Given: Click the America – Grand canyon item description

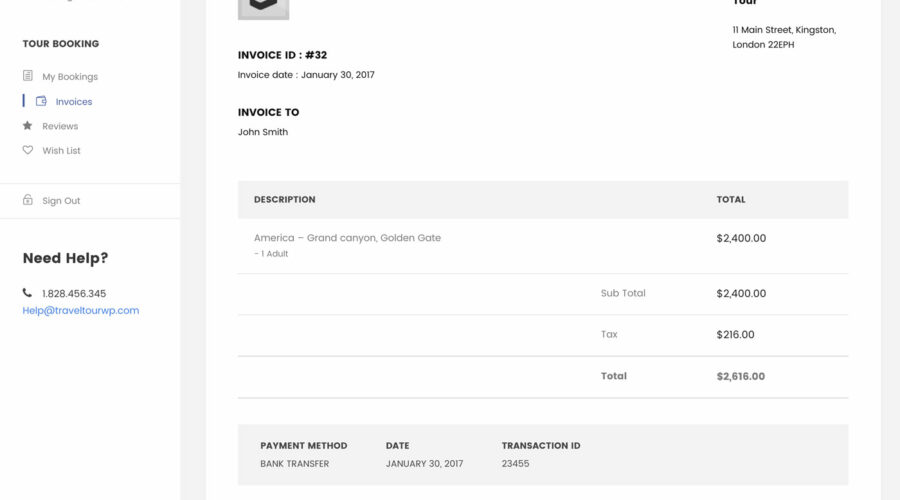Looking at the screenshot, I should 347,238.
